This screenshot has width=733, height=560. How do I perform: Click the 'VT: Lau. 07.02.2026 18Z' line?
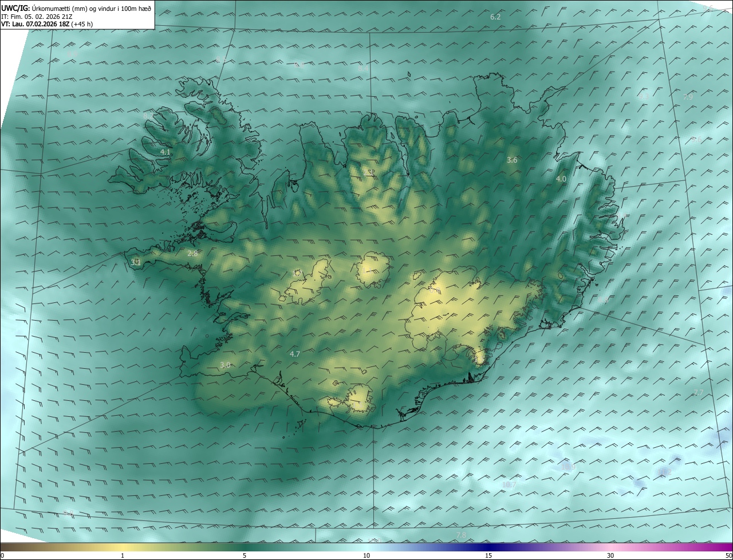pyautogui.click(x=36, y=24)
